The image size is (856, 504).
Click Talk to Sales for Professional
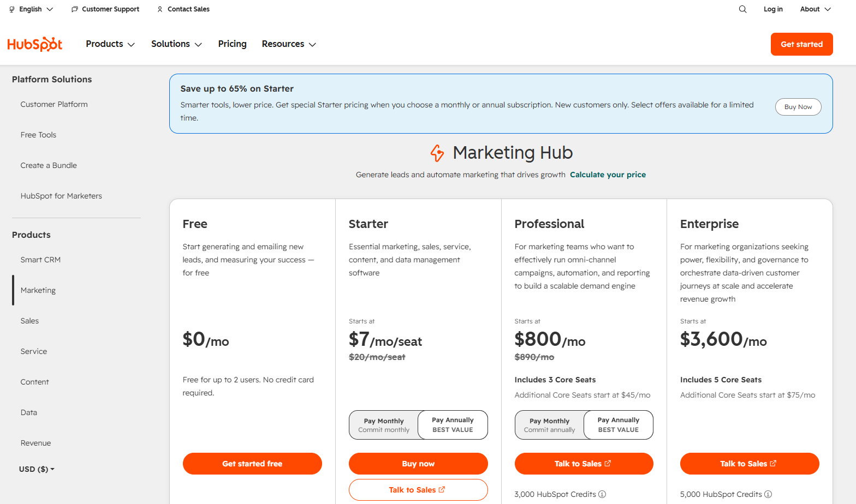(x=584, y=464)
